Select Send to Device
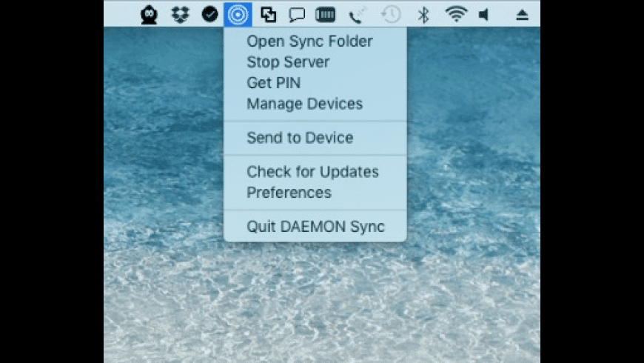 click(315, 138)
